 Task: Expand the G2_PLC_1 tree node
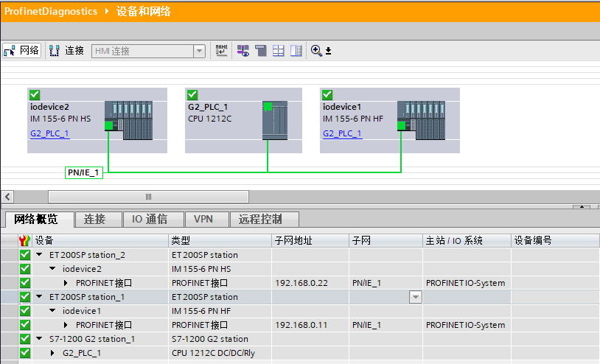(52, 353)
